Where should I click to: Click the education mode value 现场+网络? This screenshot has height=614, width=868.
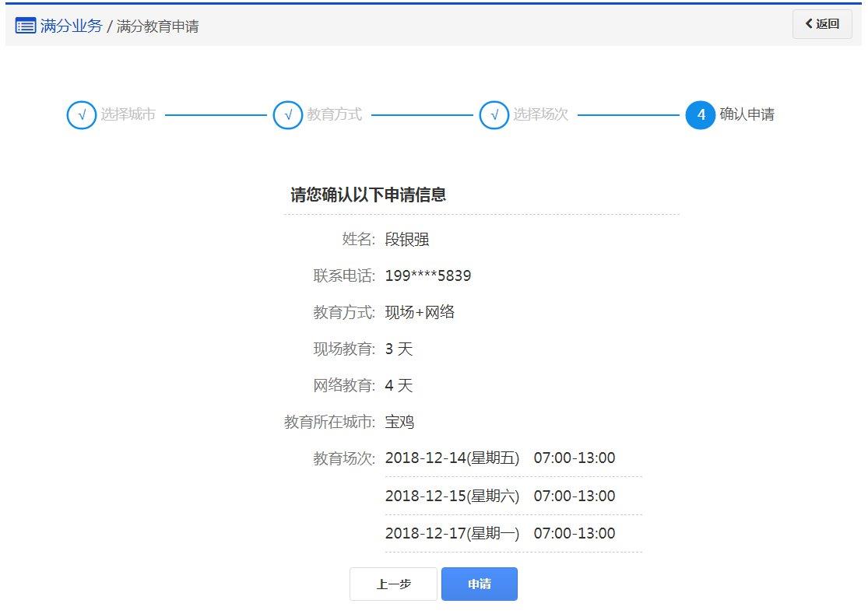pyautogui.click(x=420, y=313)
